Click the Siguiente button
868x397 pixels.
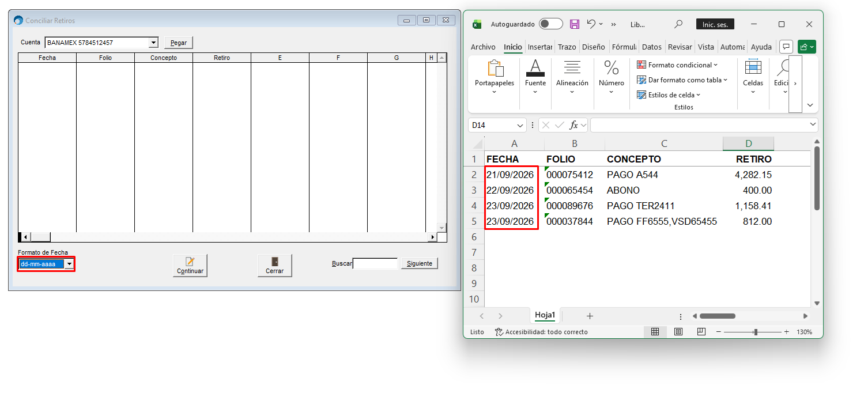point(420,263)
